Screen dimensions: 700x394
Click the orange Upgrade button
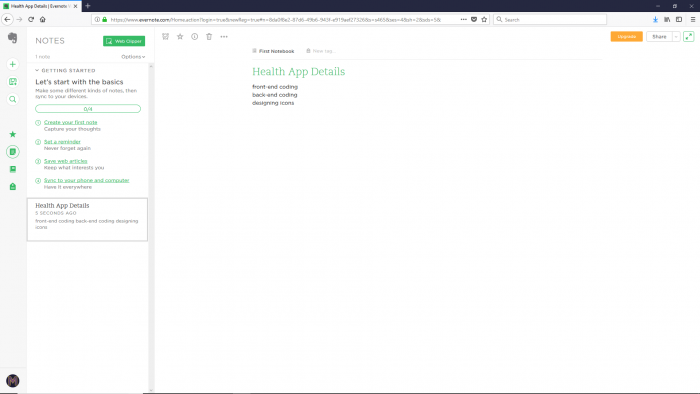[626, 37]
